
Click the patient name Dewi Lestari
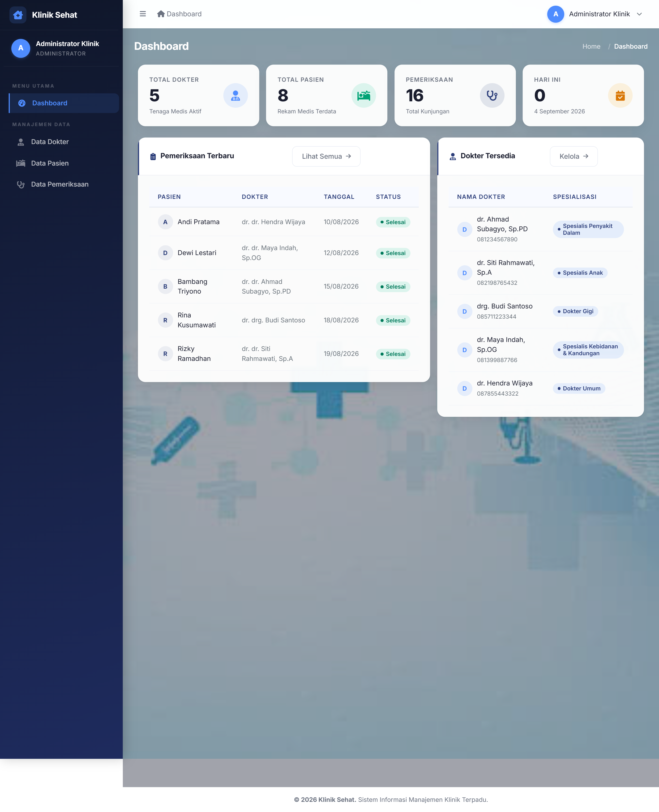[197, 253]
